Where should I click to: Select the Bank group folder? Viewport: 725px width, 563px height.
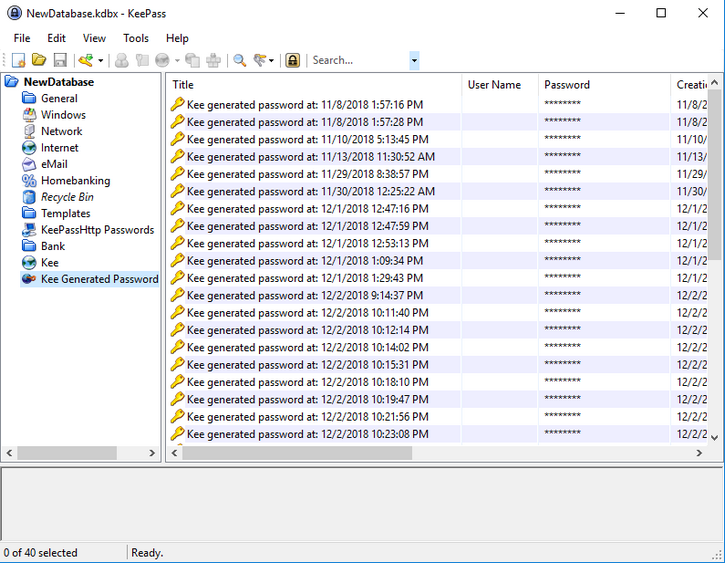(x=53, y=246)
